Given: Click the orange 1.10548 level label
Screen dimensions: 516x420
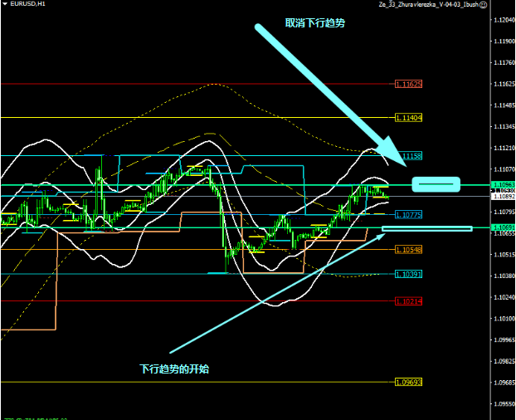Looking at the screenshot, I should (409, 249).
